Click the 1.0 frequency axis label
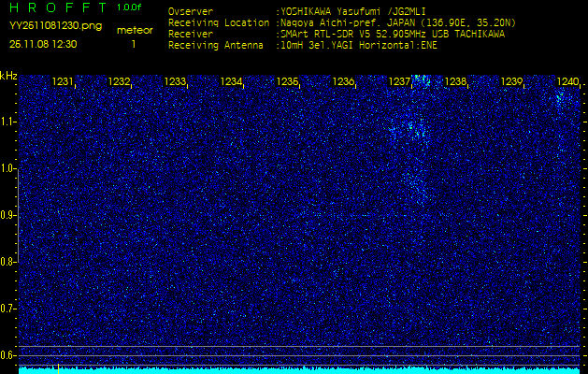Screen dimensions: 588x374 tap(7, 169)
